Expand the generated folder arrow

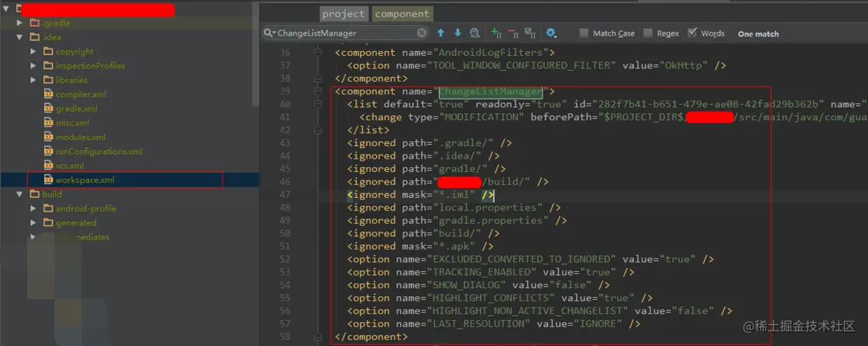tap(34, 222)
